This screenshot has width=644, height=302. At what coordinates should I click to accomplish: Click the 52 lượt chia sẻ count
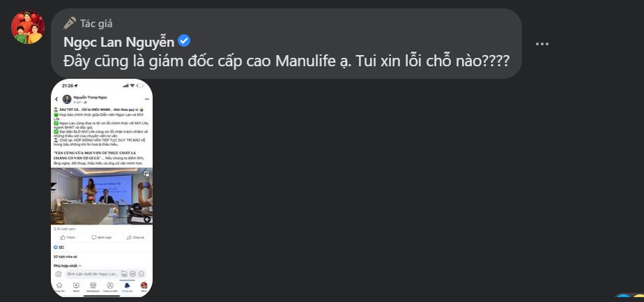click(64, 257)
